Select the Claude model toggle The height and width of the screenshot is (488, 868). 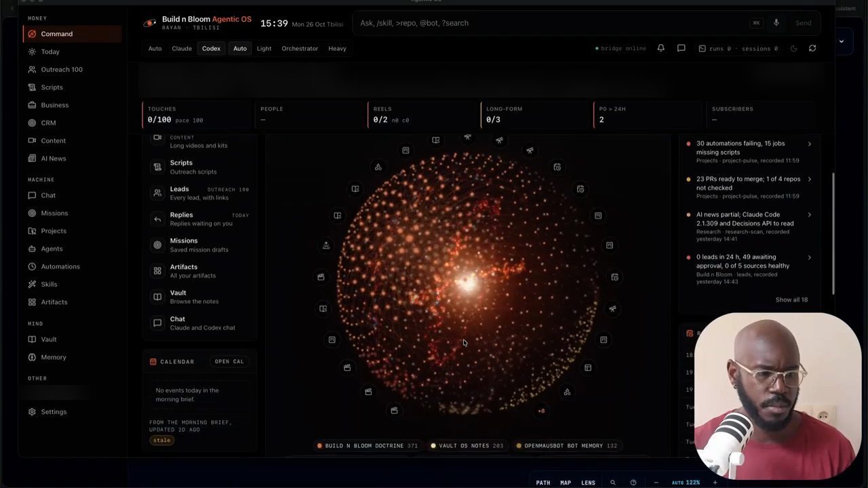tap(182, 48)
